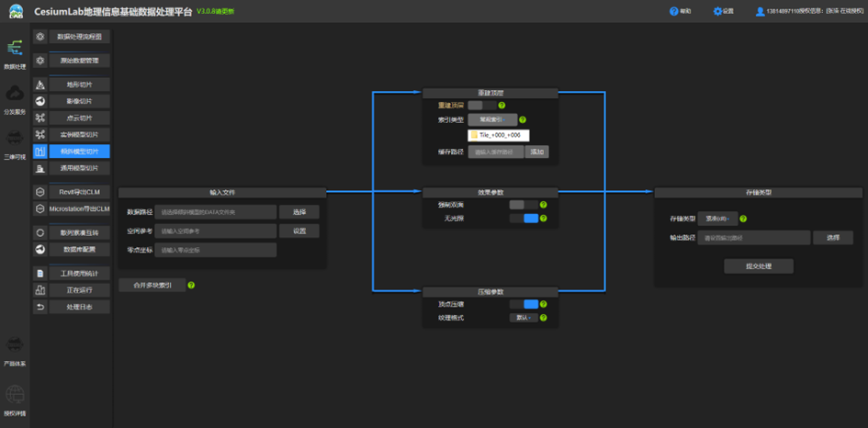Click the green help icon next to 强制双面 toggle
The height and width of the screenshot is (428, 868).
click(543, 205)
